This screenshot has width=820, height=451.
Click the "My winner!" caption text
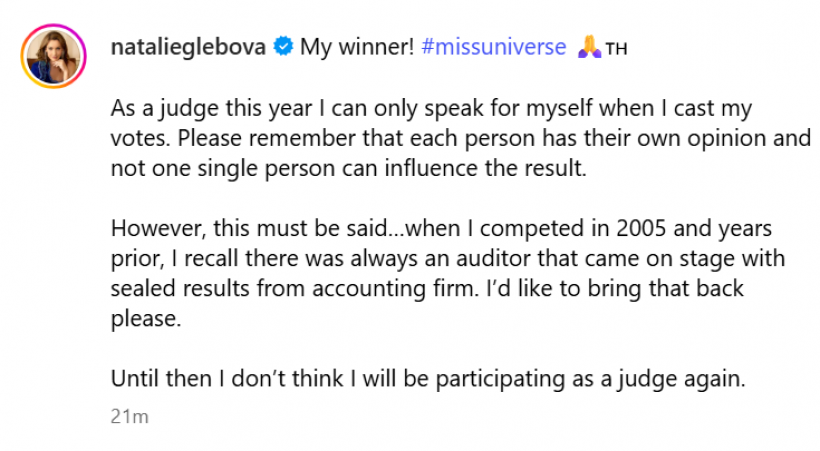(357, 46)
